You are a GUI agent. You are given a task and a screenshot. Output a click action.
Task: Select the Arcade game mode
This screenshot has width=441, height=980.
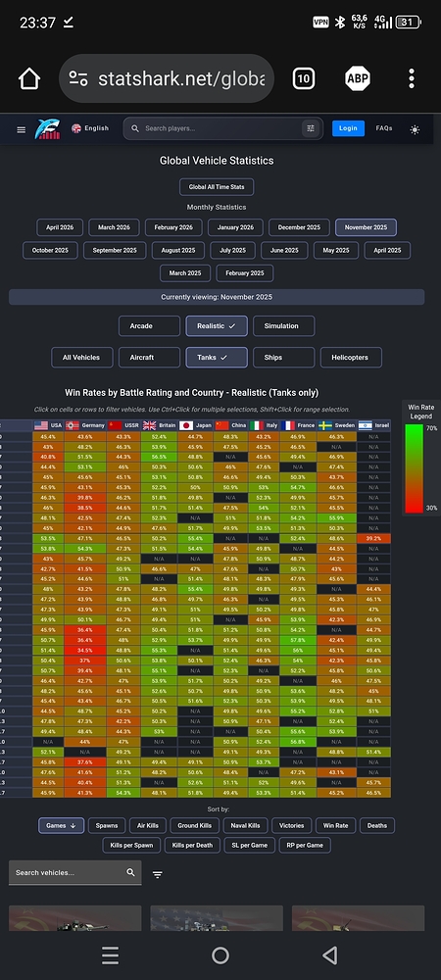pos(149,325)
